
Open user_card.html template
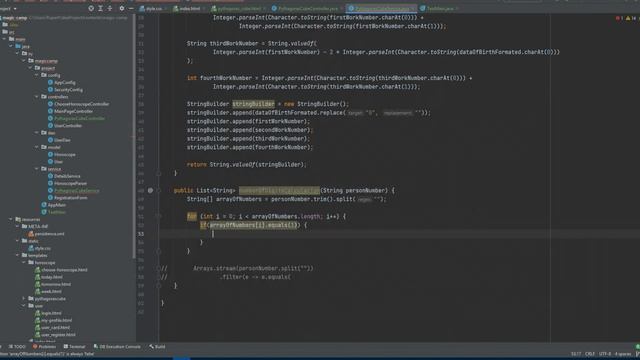pyautogui.click(x=52, y=327)
